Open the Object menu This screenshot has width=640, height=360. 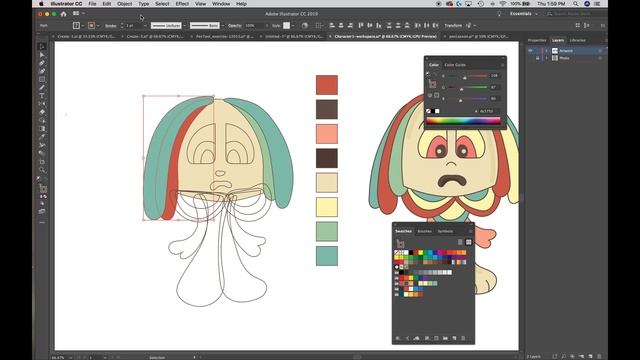pyautogui.click(x=124, y=4)
